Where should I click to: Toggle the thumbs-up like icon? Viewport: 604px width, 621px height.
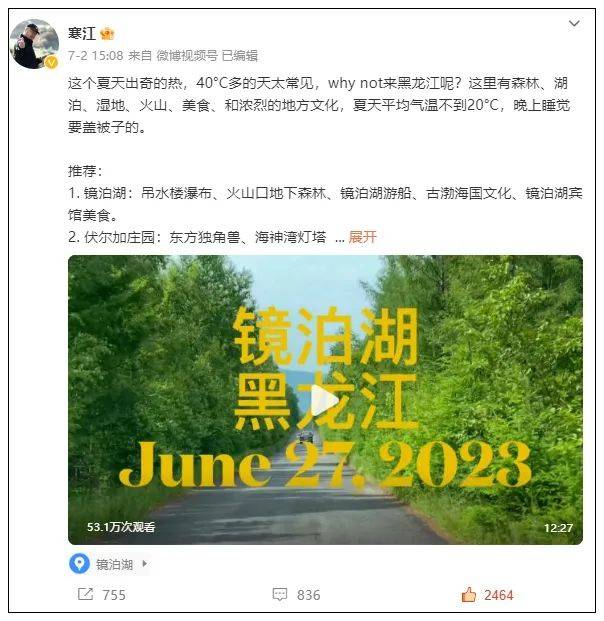[469, 594]
